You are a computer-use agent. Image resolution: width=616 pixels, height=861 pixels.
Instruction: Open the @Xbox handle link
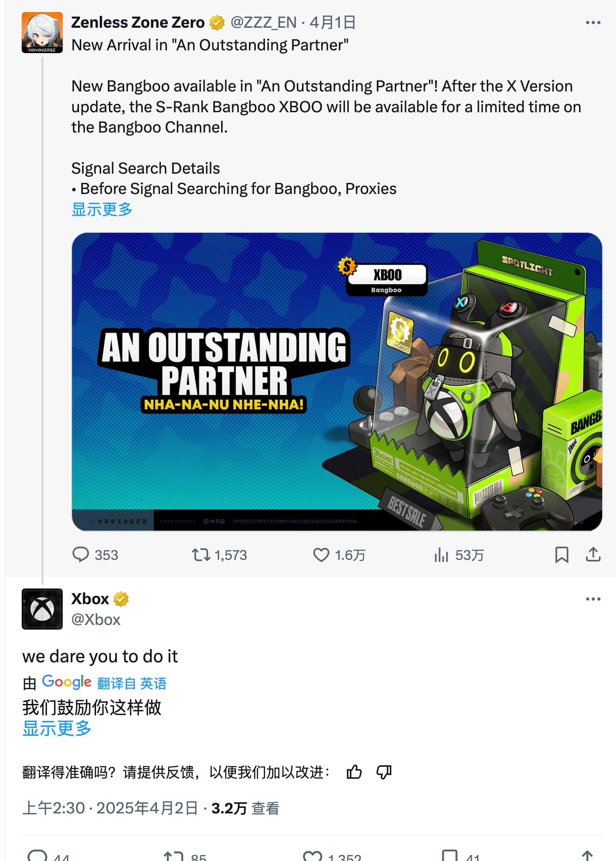(x=96, y=619)
